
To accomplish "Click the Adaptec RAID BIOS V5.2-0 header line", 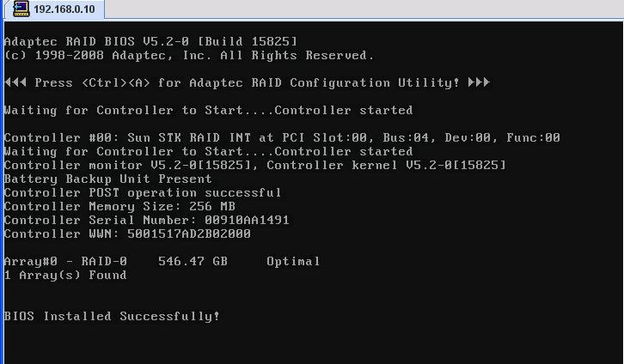I will click(150, 41).
